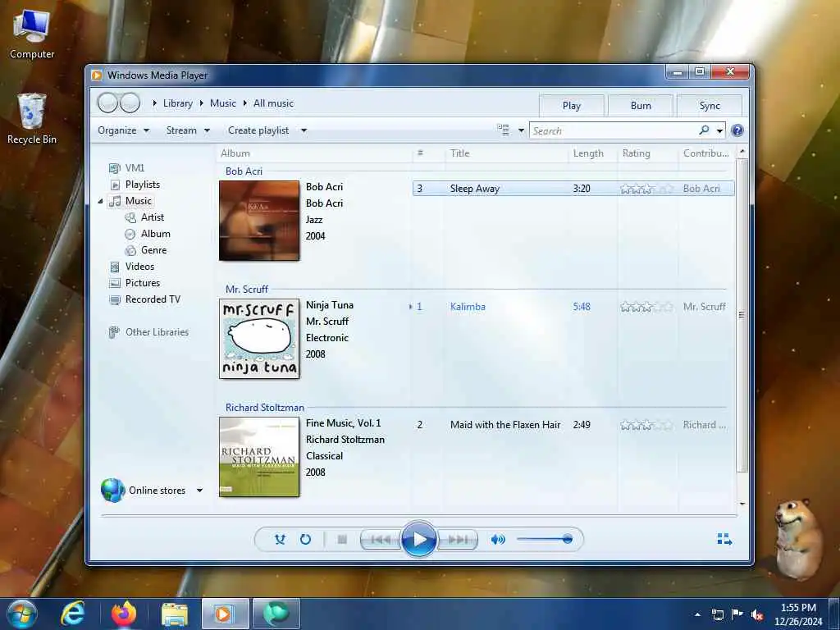Switch to the Play tab
Viewport: 840px width, 630px height.
pos(571,106)
